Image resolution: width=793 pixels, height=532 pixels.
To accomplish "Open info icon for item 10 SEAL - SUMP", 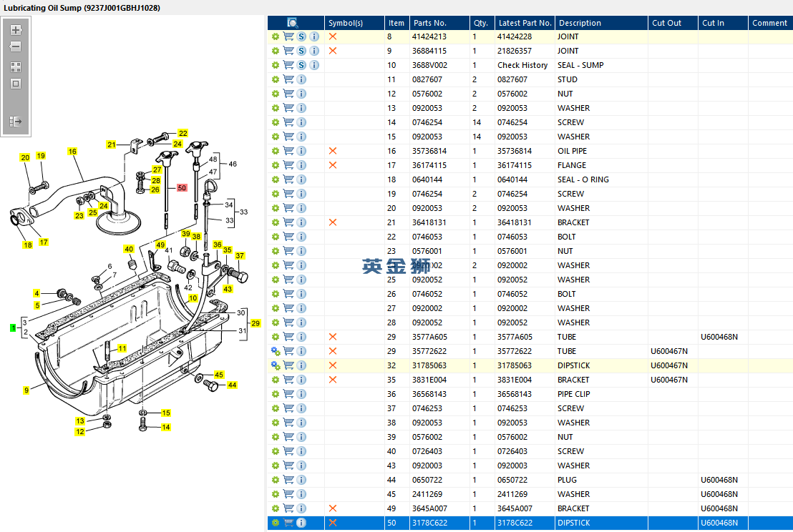I will tap(314, 65).
